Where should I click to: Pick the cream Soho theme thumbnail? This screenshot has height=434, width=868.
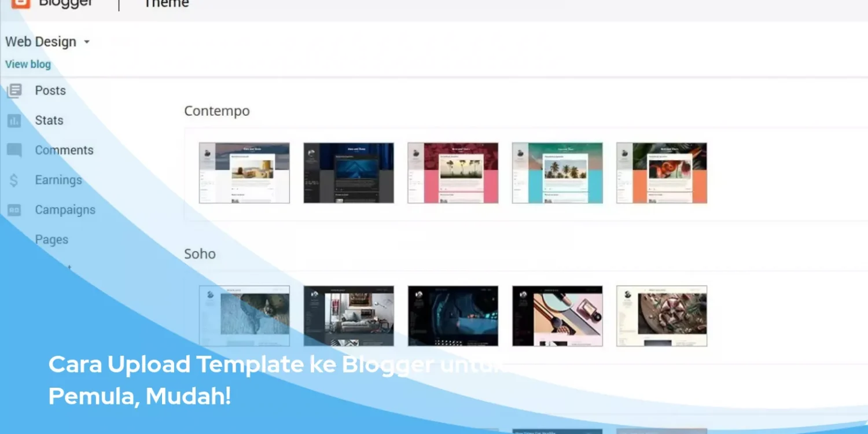point(661,316)
